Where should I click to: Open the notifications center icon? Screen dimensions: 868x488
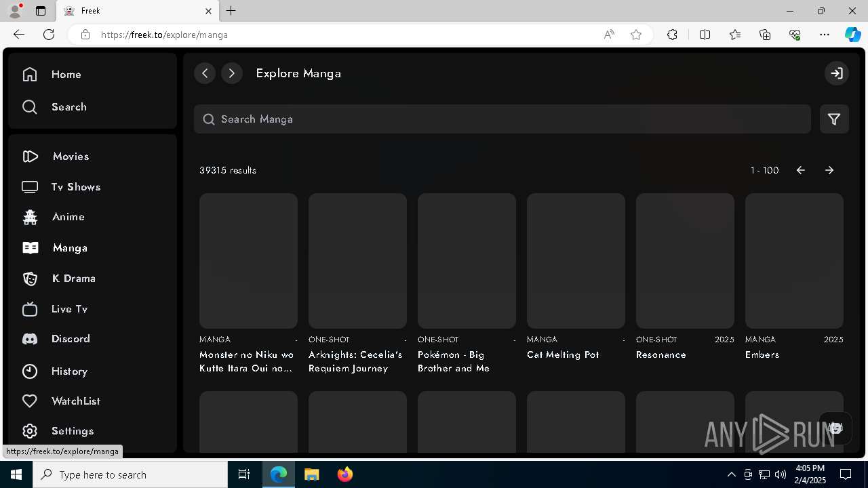846,474
